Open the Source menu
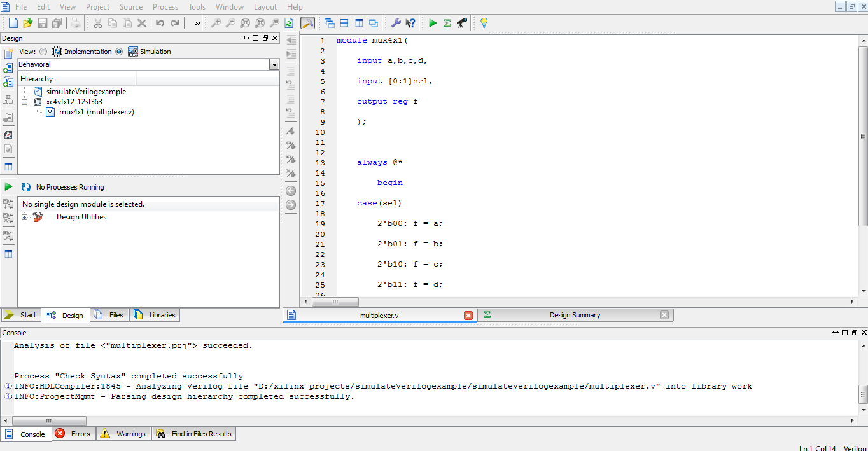868x451 pixels. pos(131,7)
